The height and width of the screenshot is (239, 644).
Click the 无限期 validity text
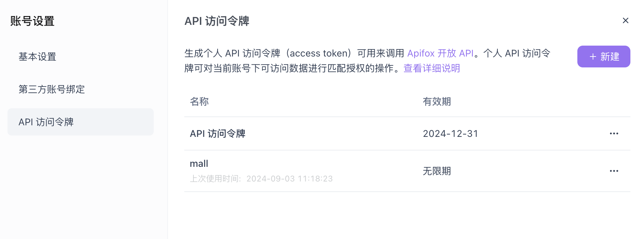437,171
